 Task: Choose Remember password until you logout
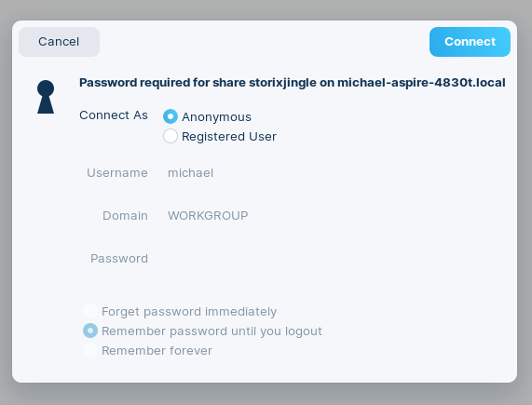coord(90,331)
